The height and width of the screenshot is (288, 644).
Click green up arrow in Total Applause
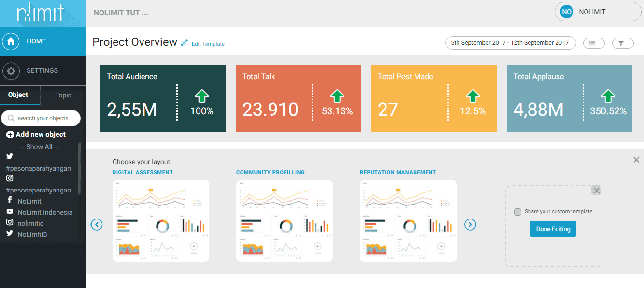click(608, 96)
